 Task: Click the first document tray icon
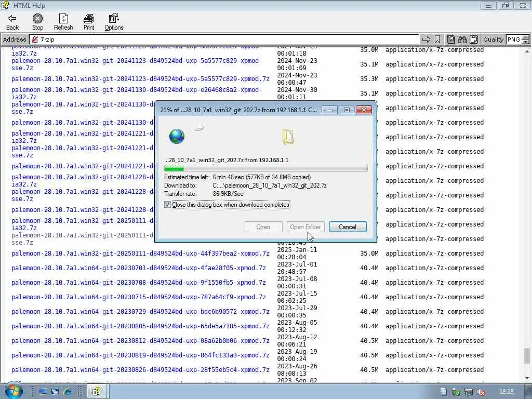[444, 392]
